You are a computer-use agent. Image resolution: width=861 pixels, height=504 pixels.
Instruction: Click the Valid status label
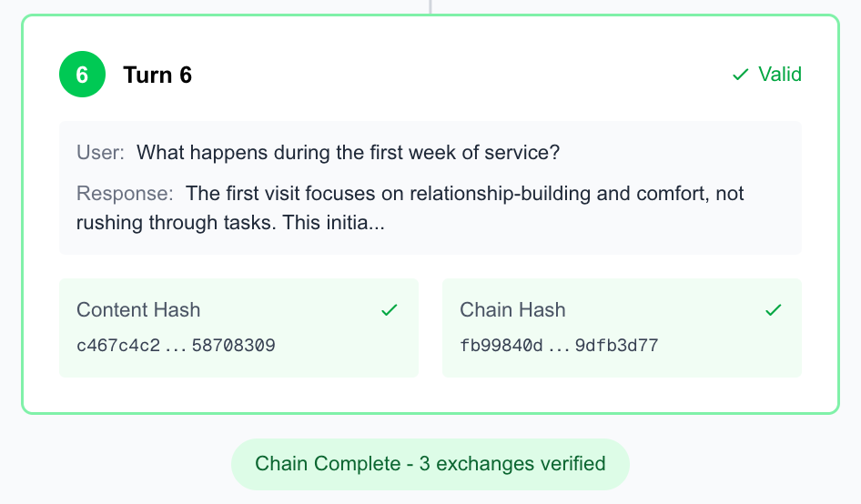780,75
